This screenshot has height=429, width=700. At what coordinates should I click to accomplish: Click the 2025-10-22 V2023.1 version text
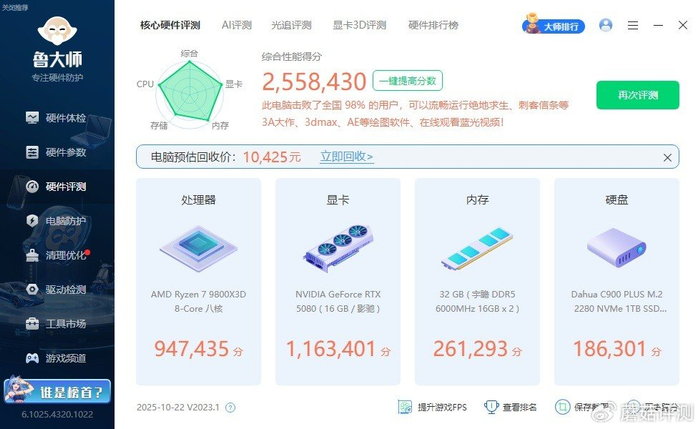178,407
